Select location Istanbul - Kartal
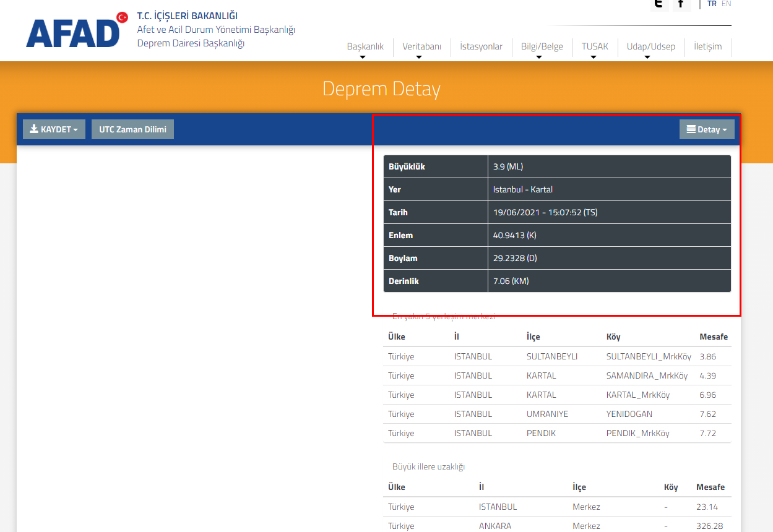Viewport: 773px width, 532px height. point(523,189)
